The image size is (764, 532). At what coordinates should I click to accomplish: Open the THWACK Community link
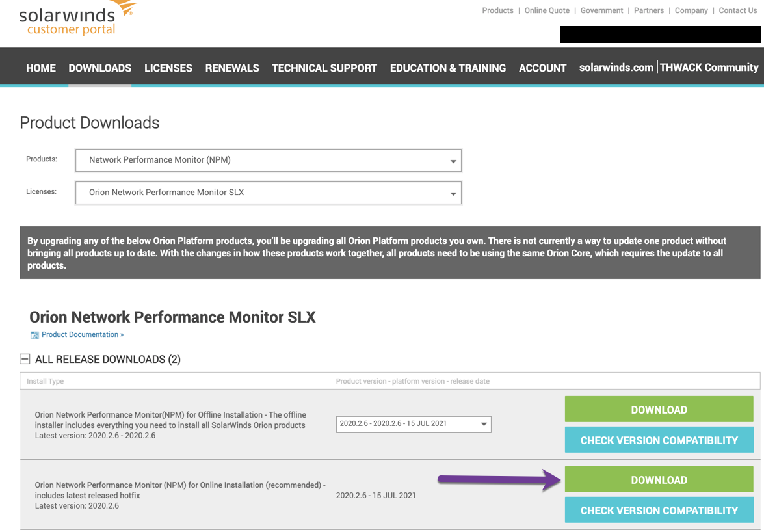(x=709, y=67)
